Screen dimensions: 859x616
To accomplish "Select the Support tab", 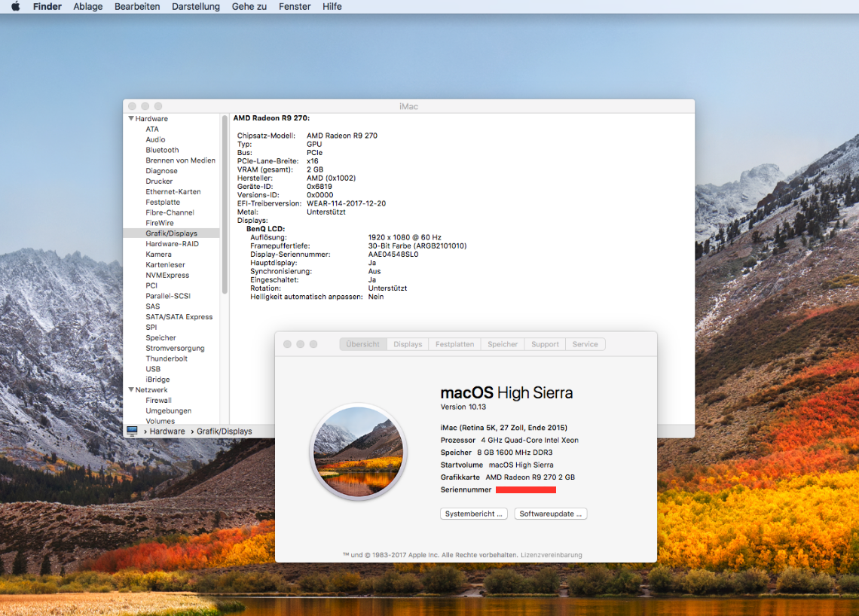I will click(545, 344).
